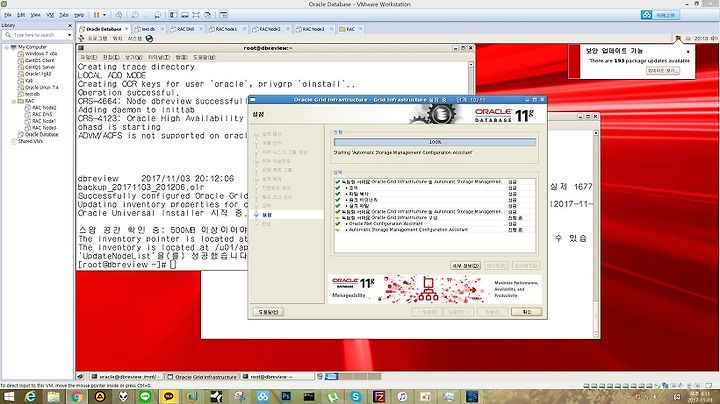Screen dimensions: 720x404
Task: Click the update button in security update popup
Action: [663, 71]
